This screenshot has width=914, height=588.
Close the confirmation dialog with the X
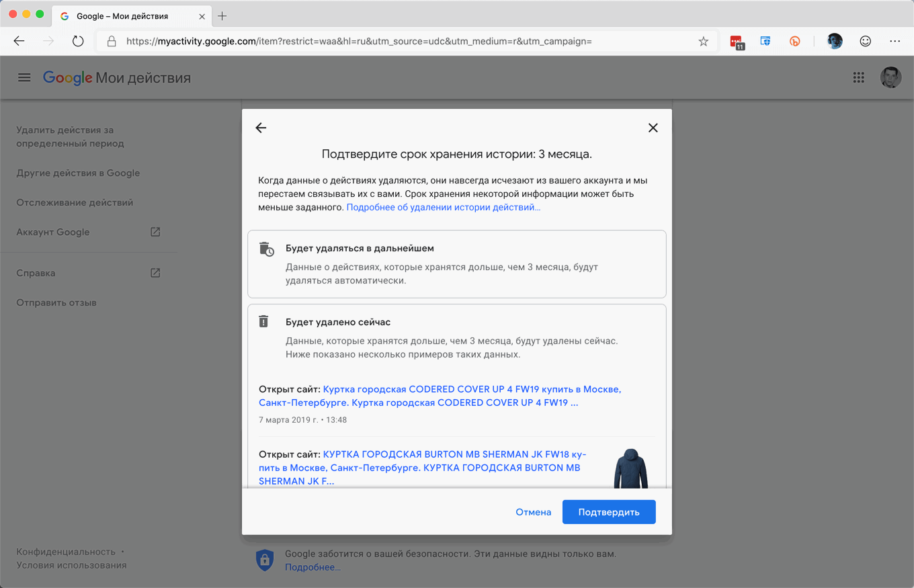click(x=653, y=128)
